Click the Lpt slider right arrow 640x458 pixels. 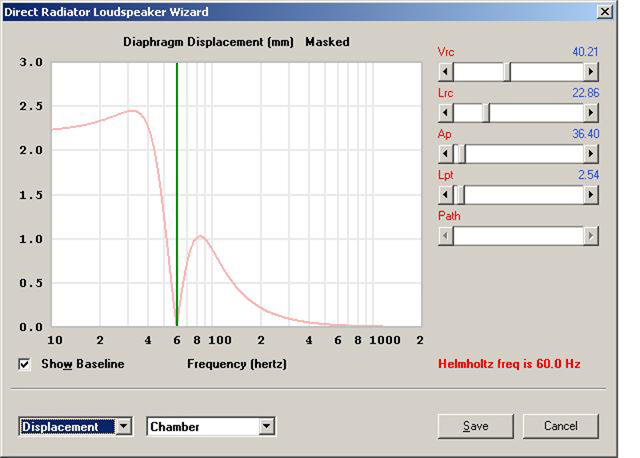tap(591, 195)
